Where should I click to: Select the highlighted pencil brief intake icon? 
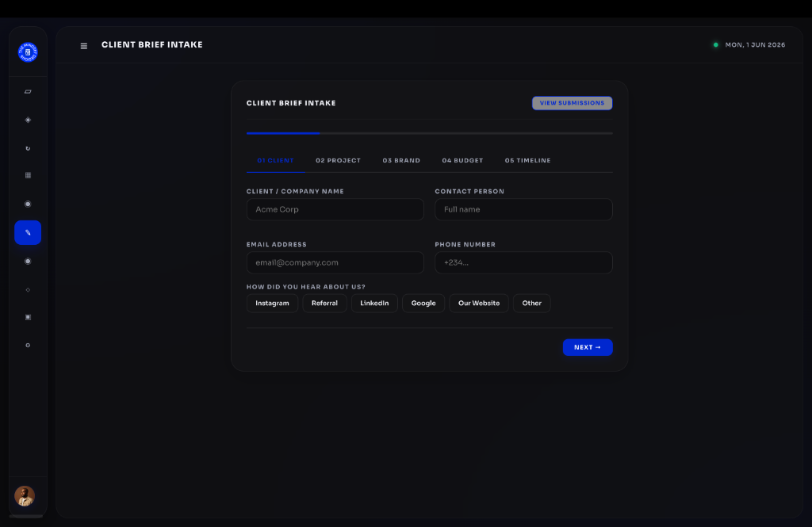[28, 232]
